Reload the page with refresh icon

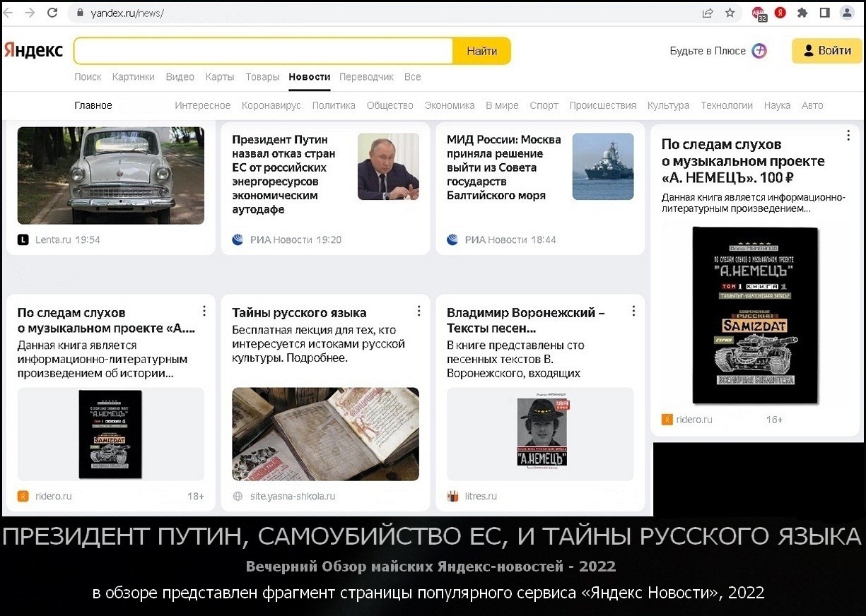coord(52,13)
